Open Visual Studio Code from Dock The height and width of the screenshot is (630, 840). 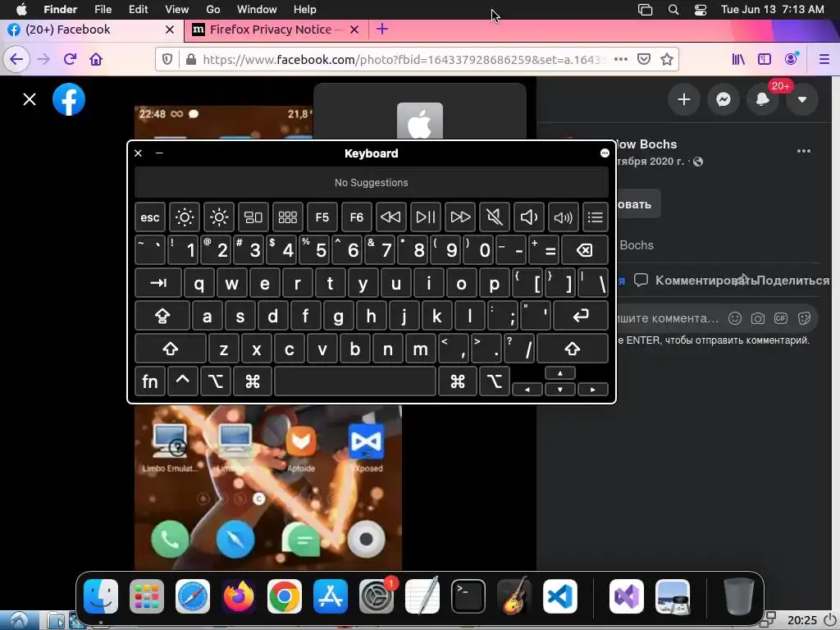pyautogui.click(x=559, y=596)
